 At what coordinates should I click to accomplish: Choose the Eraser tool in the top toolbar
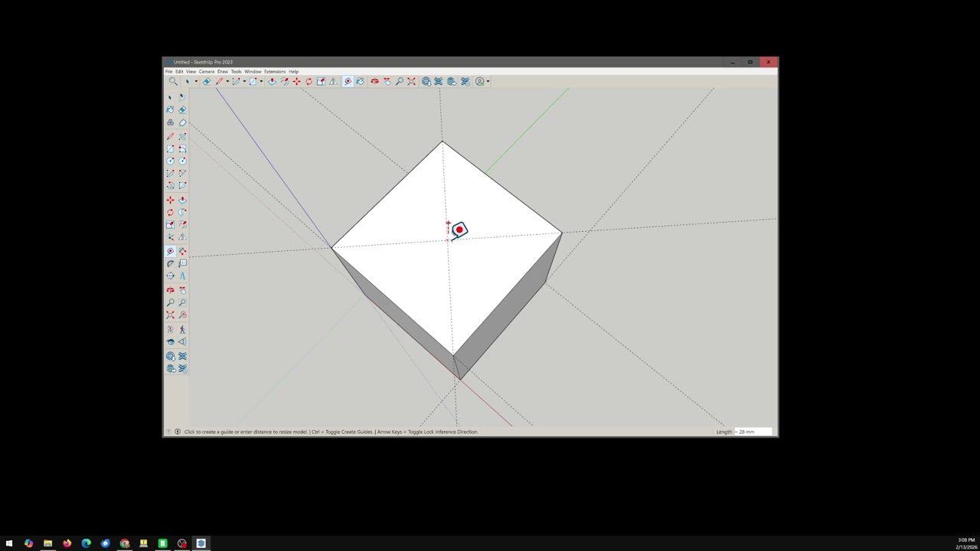click(x=206, y=81)
